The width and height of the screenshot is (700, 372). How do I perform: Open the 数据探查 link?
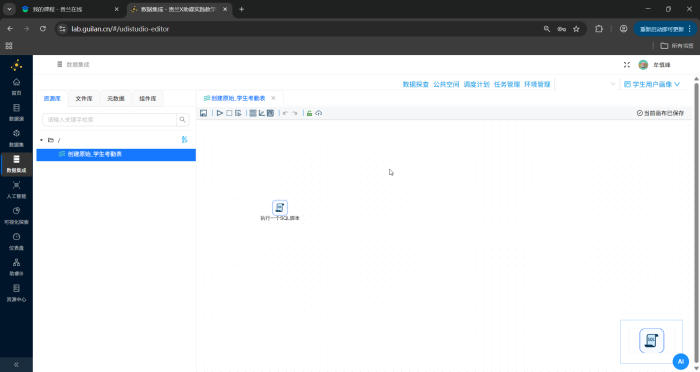(x=416, y=84)
